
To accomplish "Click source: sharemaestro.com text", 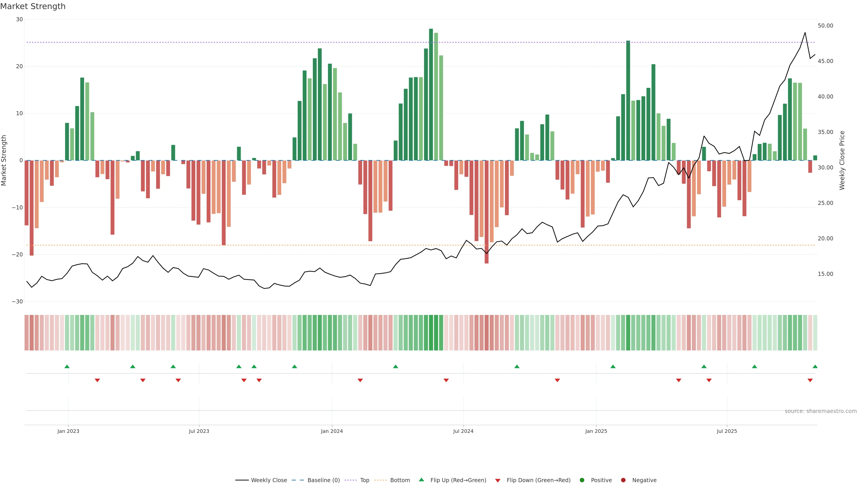I will (x=821, y=411).
